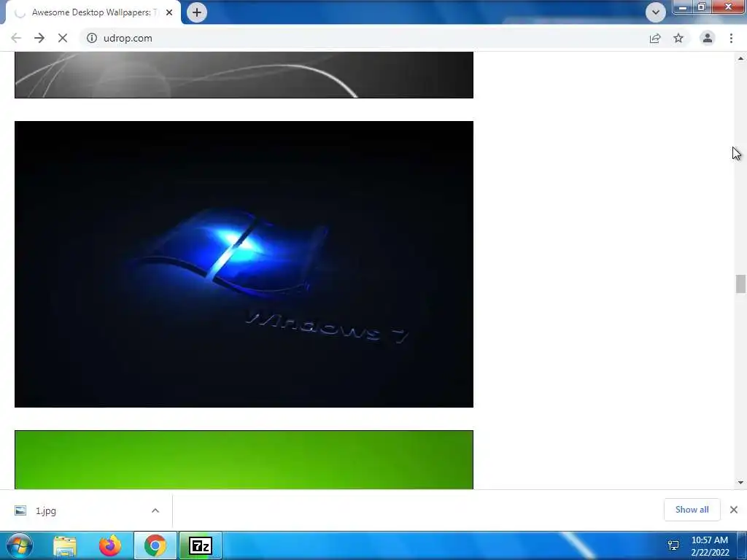Viewport: 747px width, 560px height.
Task: View site information icon beside udrop.com
Action: 91,38
